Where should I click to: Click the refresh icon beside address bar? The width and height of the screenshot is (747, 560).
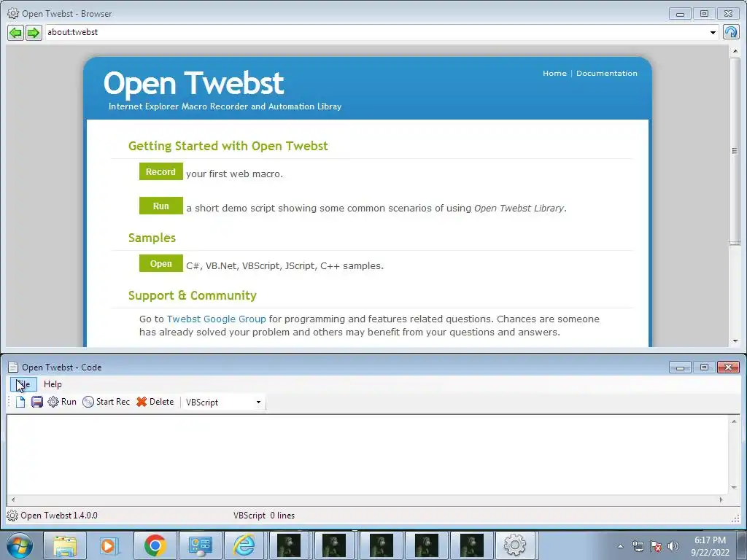[x=731, y=32]
